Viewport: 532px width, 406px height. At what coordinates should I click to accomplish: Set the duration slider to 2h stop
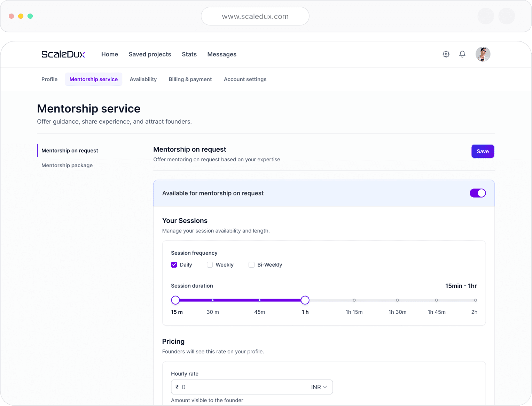pyautogui.click(x=476, y=300)
